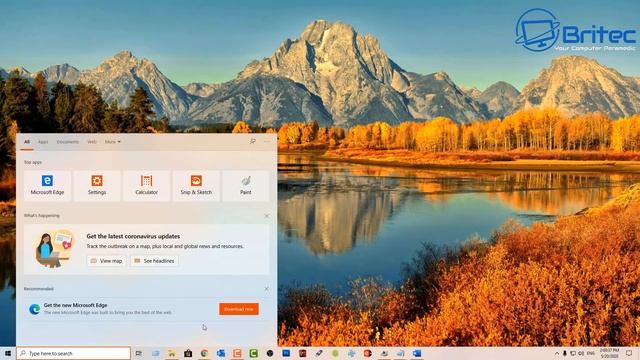Dismiss the Recommended section
Viewport: 640px width, 360px height.
[x=267, y=289]
